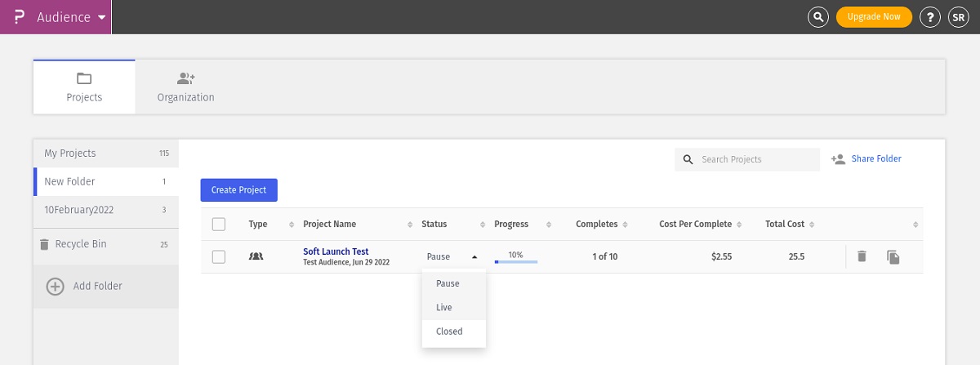This screenshot has height=365, width=980.
Task: Click the Share Folder person icon
Action: pos(838,159)
